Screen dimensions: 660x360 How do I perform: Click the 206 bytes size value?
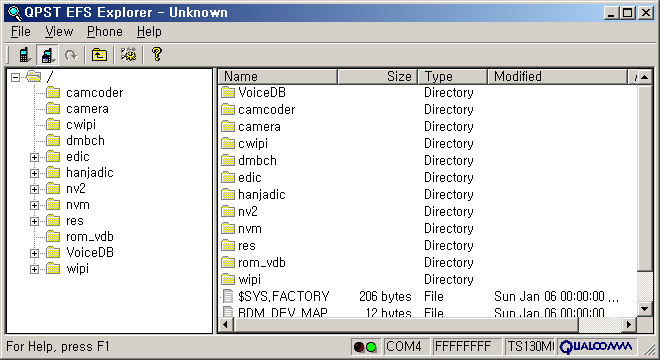[385, 296]
